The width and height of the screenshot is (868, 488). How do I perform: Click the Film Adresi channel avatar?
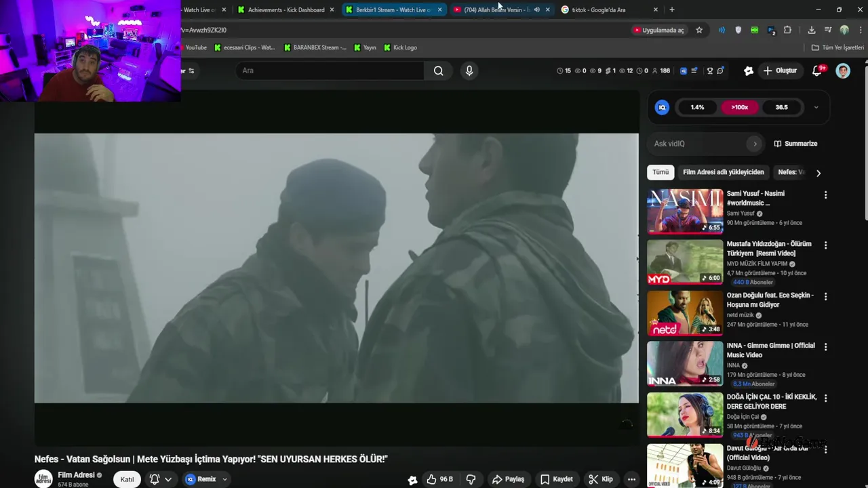click(43, 479)
